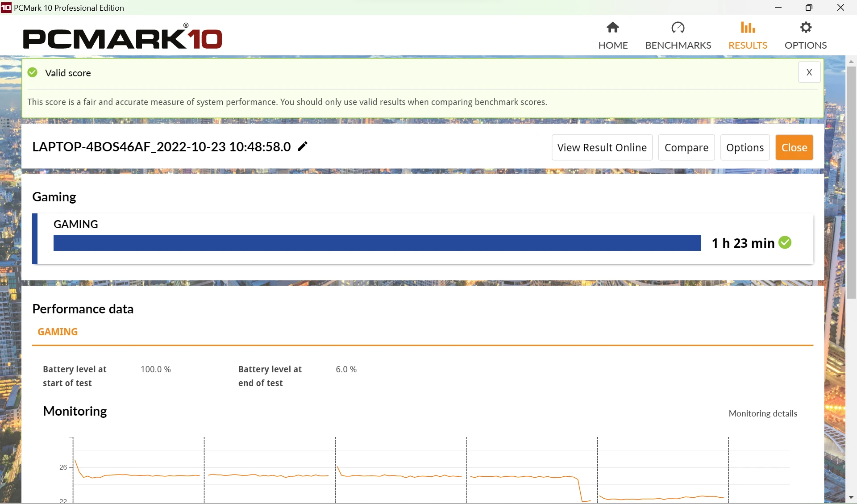Click the 6.0 % battery end value
Screen dimensions: 857x504
tap(346, 369)
